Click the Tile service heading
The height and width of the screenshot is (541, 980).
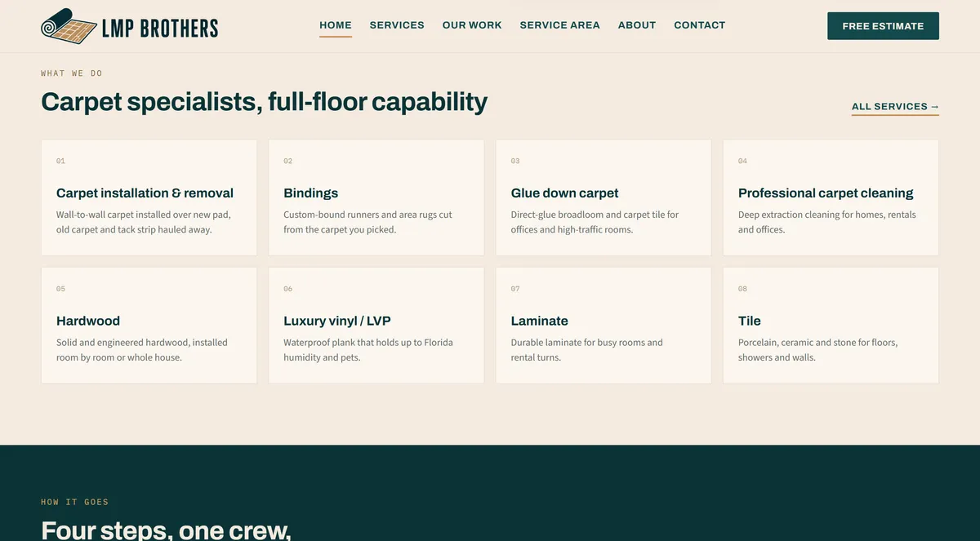coord(750,321)
